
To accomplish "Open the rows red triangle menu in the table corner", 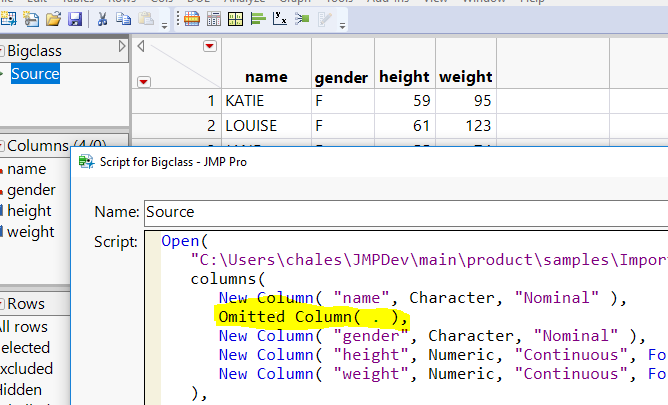I will coord(144,81).
